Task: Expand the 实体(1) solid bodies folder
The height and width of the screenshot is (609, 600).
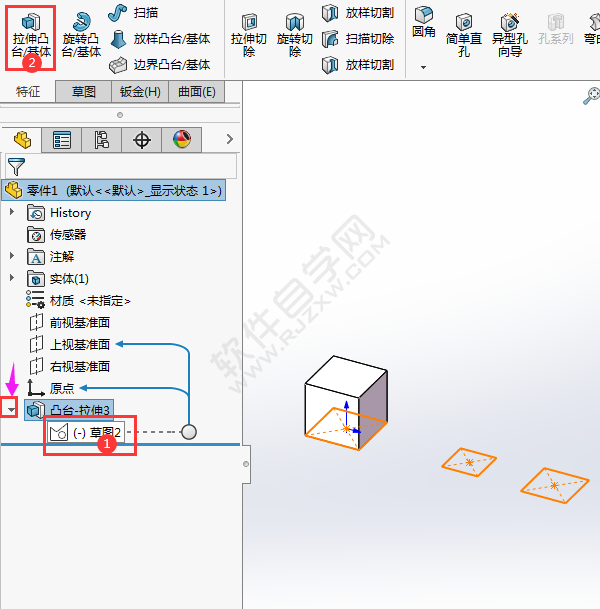Action: (x=12, y=278)
